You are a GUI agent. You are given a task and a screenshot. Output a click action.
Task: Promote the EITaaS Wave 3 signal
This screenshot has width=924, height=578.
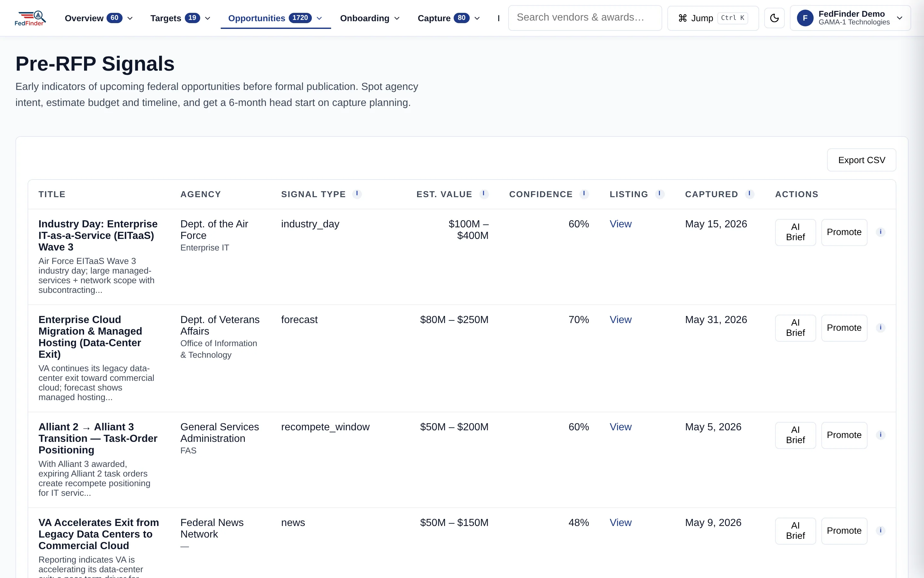(844, 232)
